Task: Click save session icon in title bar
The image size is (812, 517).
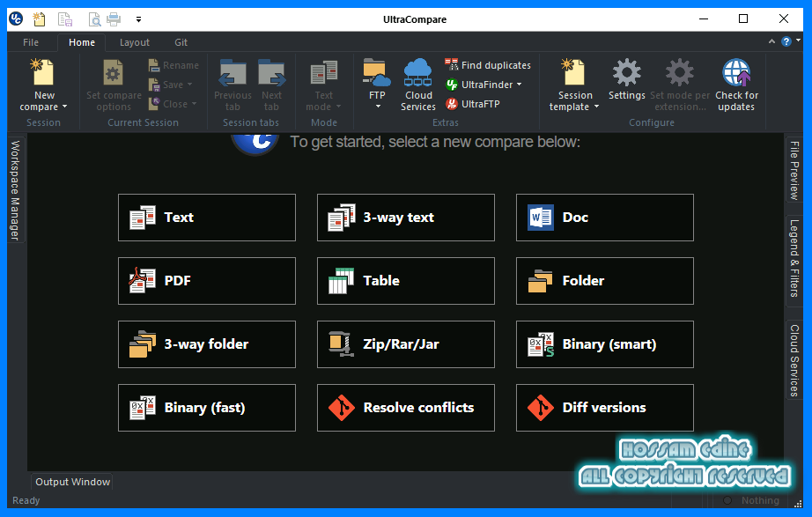Action: [x=65, y=19]
